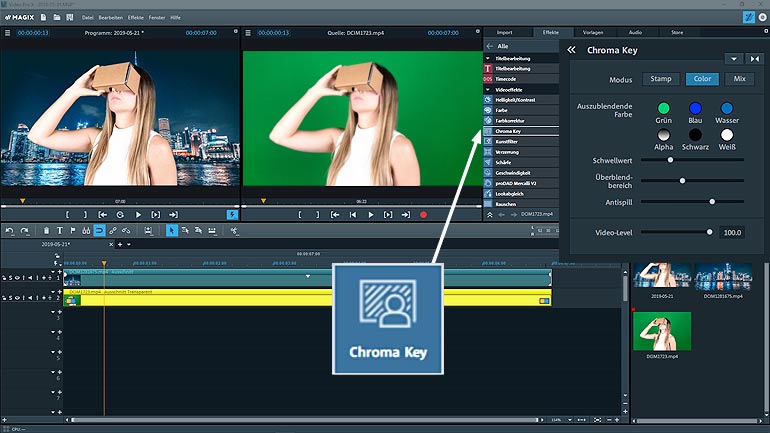Viewport: 770px width, 433px height.
Task: Ungroup objects with broken link icon
Action: coord(126,230)
